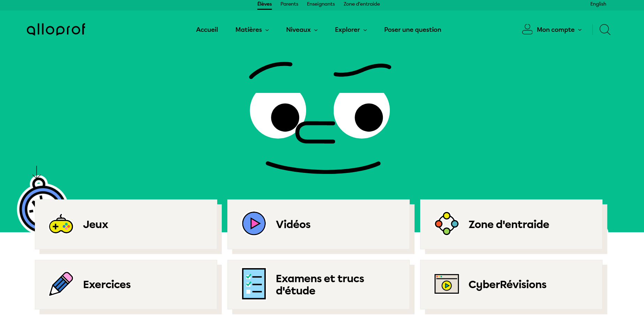Click the checklist Examens icon
644x315 pixels.
click(x=254, y=284)
